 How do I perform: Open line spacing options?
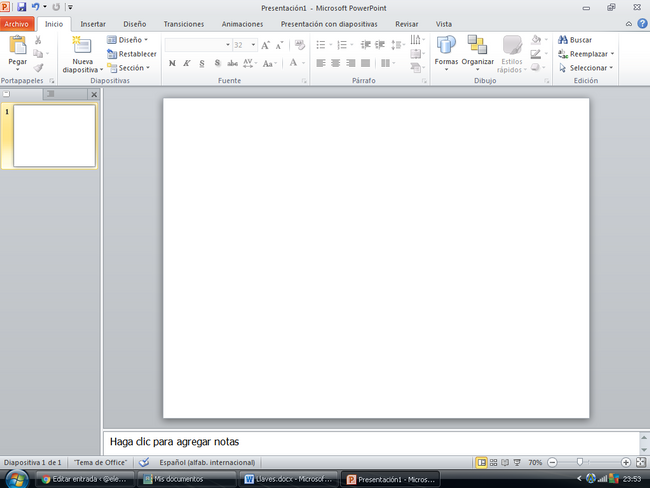pos(398,45)
